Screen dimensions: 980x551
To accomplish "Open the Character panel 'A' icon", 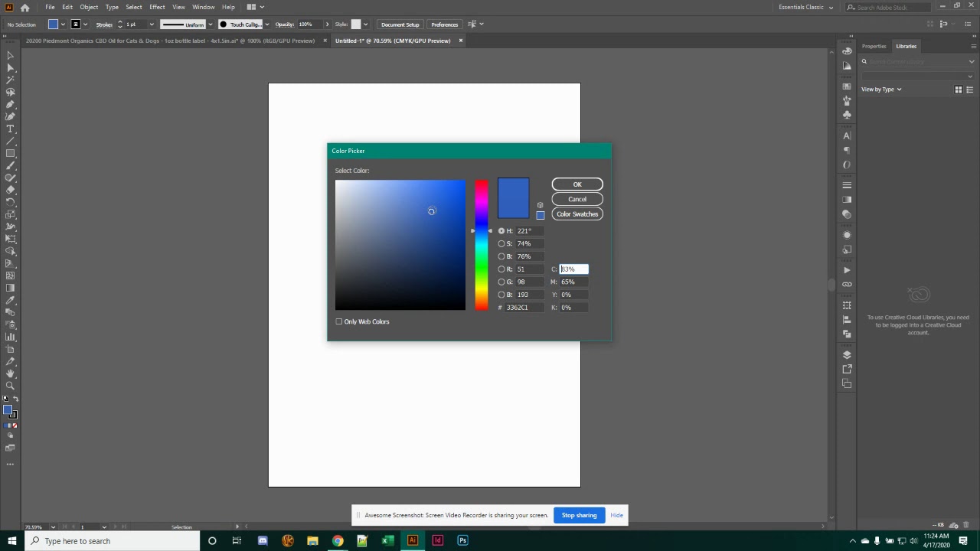I will tap(847, 135).
